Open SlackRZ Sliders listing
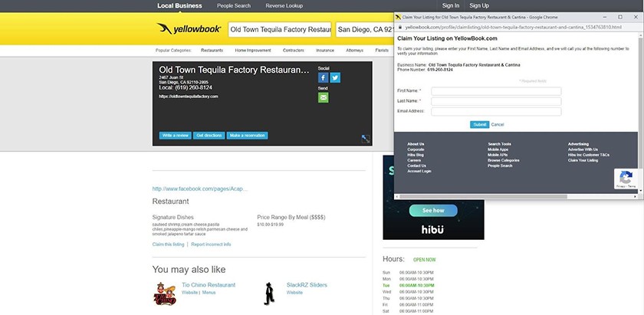Image resolution: width=644 pixels, height=315 pixels. click(307, 284)
